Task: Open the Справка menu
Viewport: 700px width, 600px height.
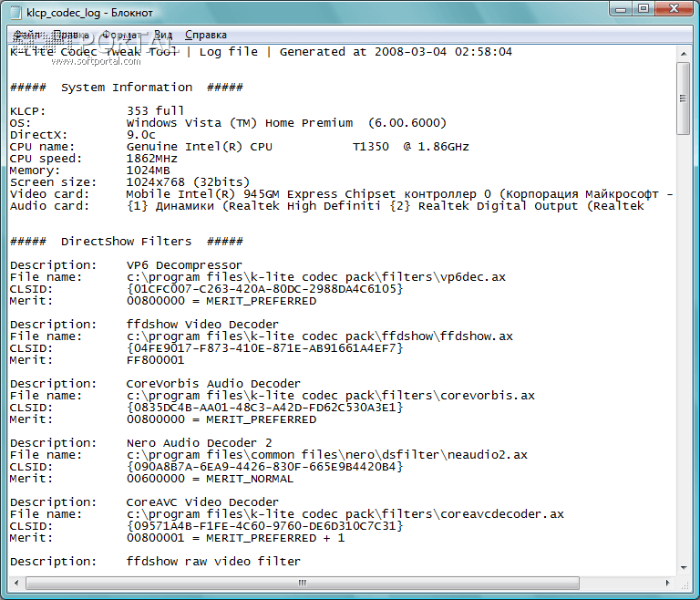Action: pos(206,35)
